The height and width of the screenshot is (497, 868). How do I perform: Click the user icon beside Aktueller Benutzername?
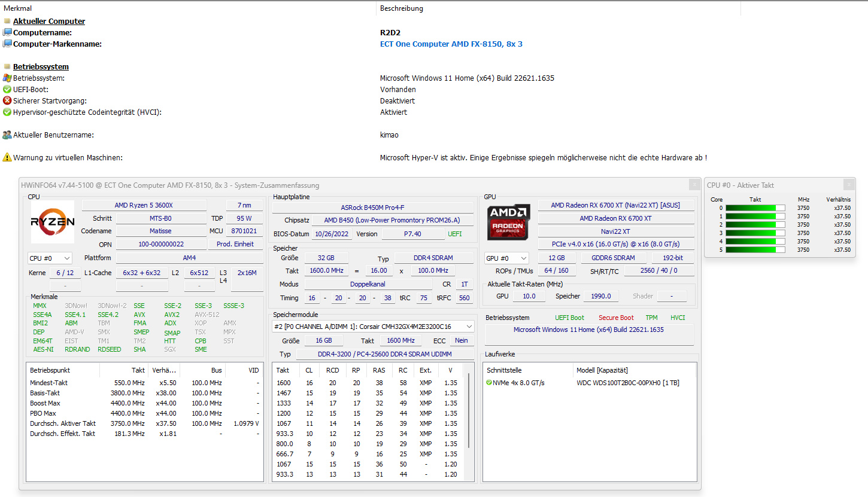pos(7,135)
